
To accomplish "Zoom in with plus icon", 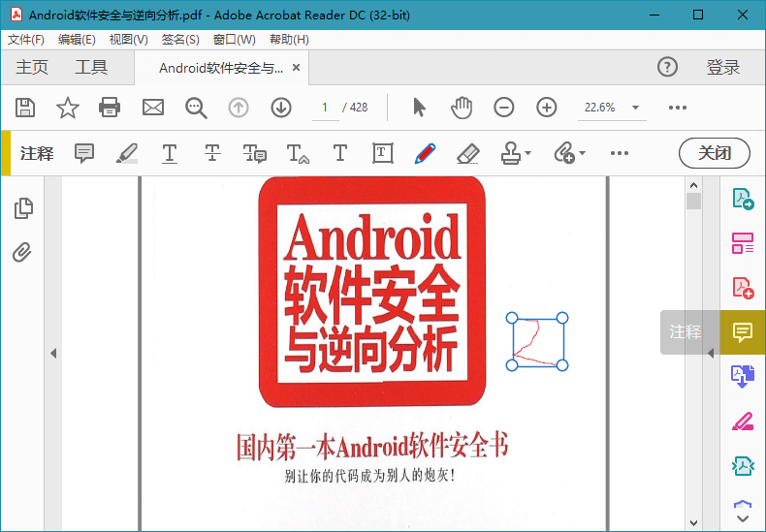I will [547, 108].
